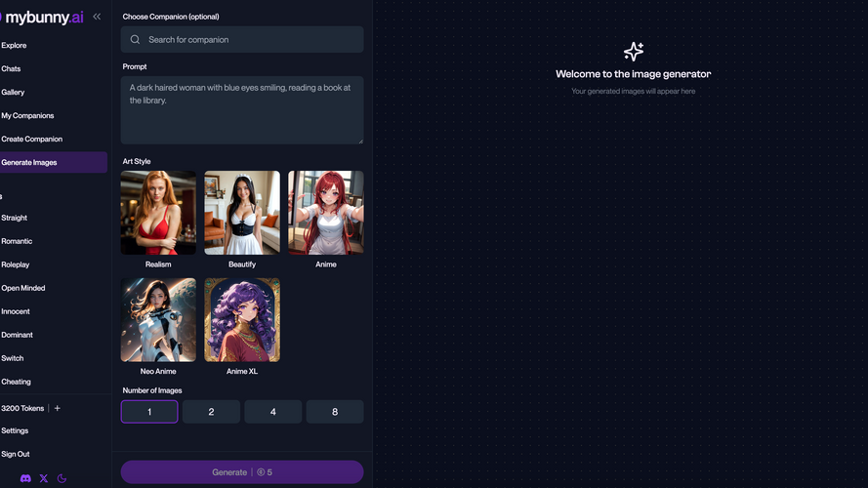Click the Generate button
Viewport: 868px width, 488px height.
tap(242, 472)
